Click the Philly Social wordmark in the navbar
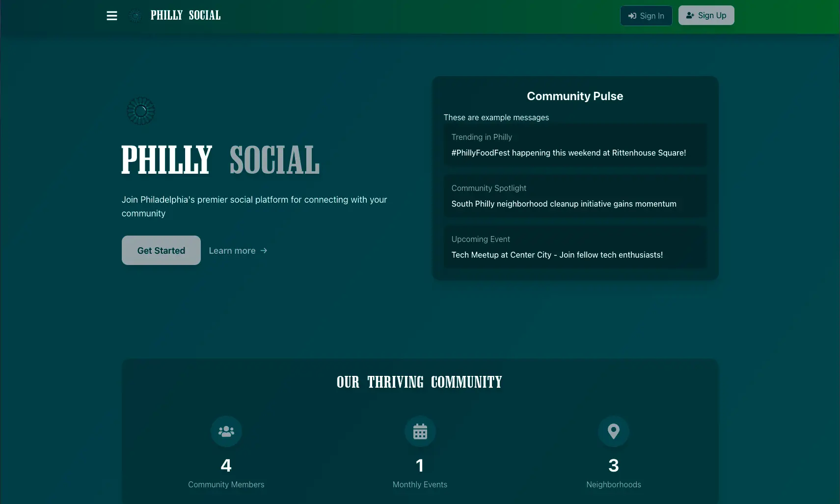The width and height of the screenshot is (840, 504). pyautogui.click(x=186, y=15)
